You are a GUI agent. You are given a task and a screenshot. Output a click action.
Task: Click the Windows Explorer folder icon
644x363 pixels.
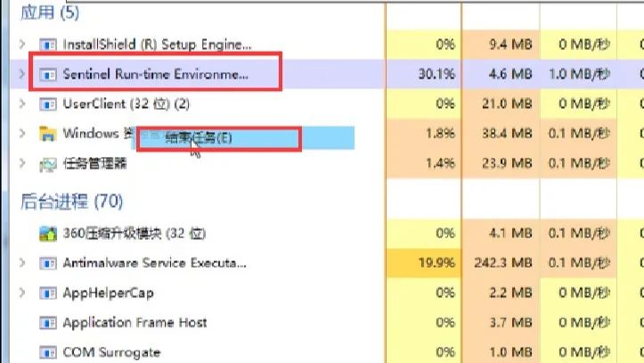(47, 135)
